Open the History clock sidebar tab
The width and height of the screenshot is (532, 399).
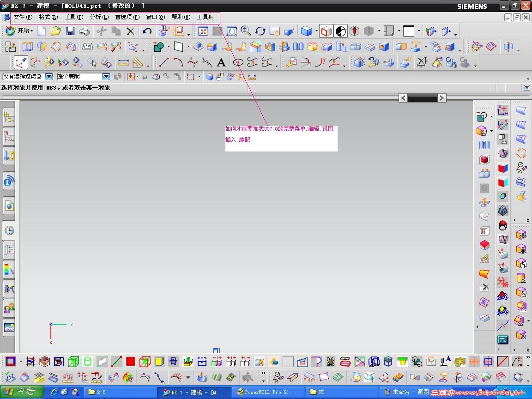9,230
